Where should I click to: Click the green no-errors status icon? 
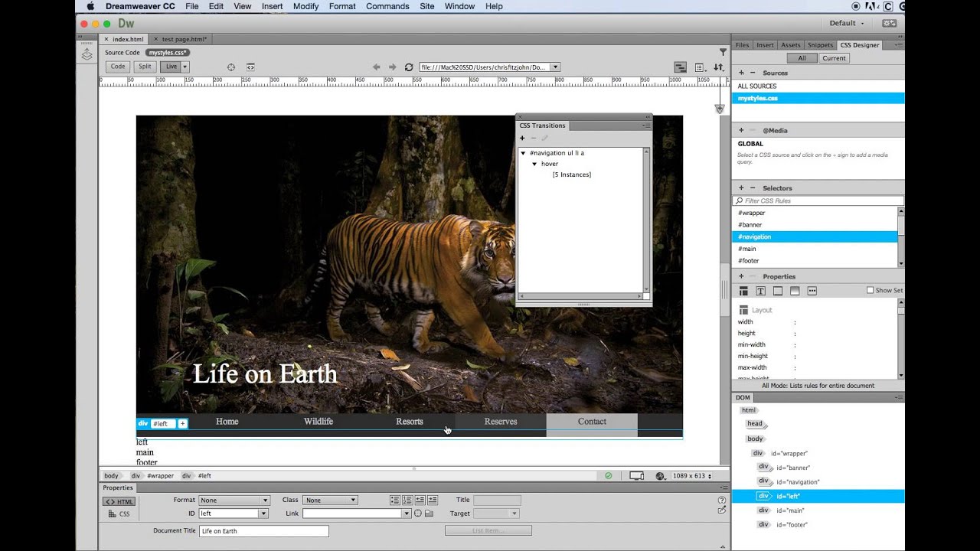(x=609, y=475)
